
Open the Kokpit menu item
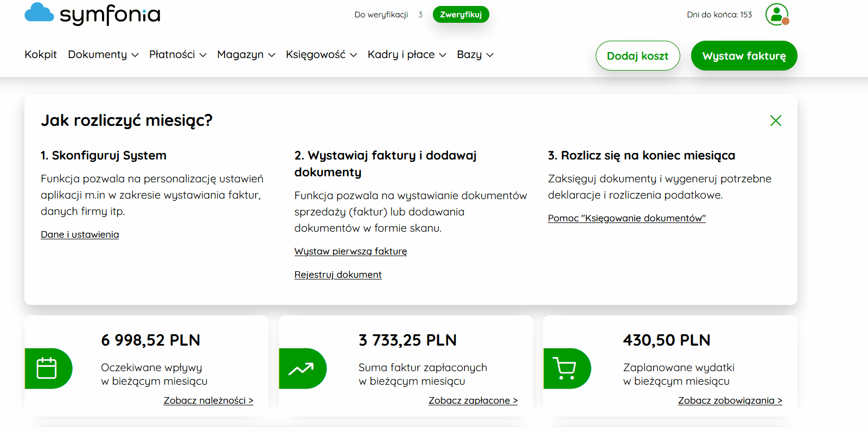(x=41, y=54)
